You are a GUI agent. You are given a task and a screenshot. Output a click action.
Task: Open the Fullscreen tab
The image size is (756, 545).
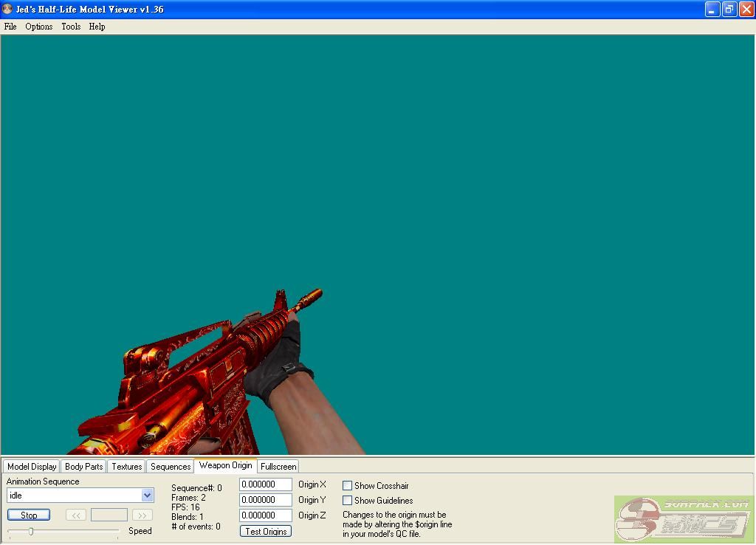[278, 467]
